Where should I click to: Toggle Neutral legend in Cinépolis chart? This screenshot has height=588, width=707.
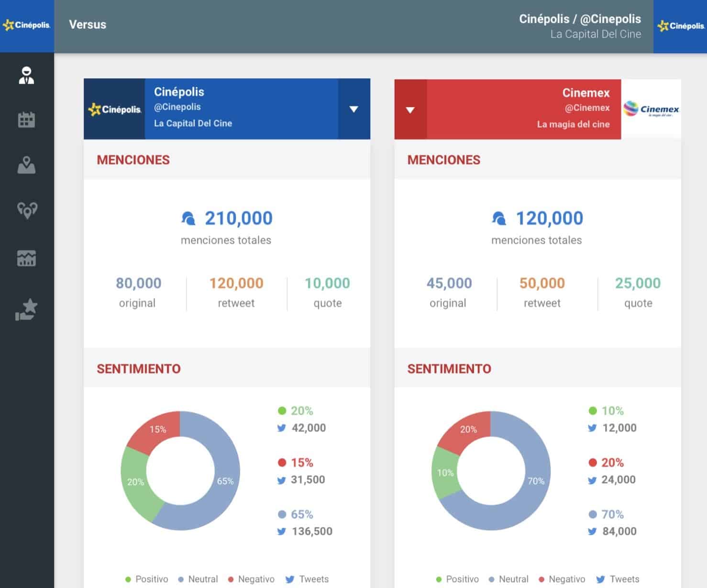click(x=198, y=579)
